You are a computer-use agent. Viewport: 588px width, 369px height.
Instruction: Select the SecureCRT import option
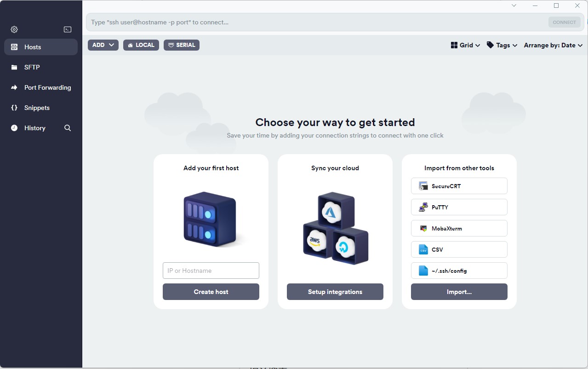459,186
